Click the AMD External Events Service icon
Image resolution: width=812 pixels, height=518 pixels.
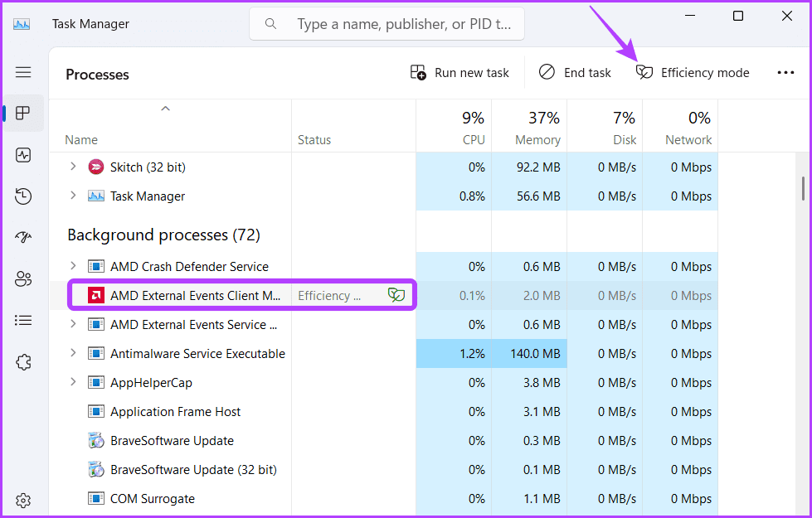[x=96, y=324]
